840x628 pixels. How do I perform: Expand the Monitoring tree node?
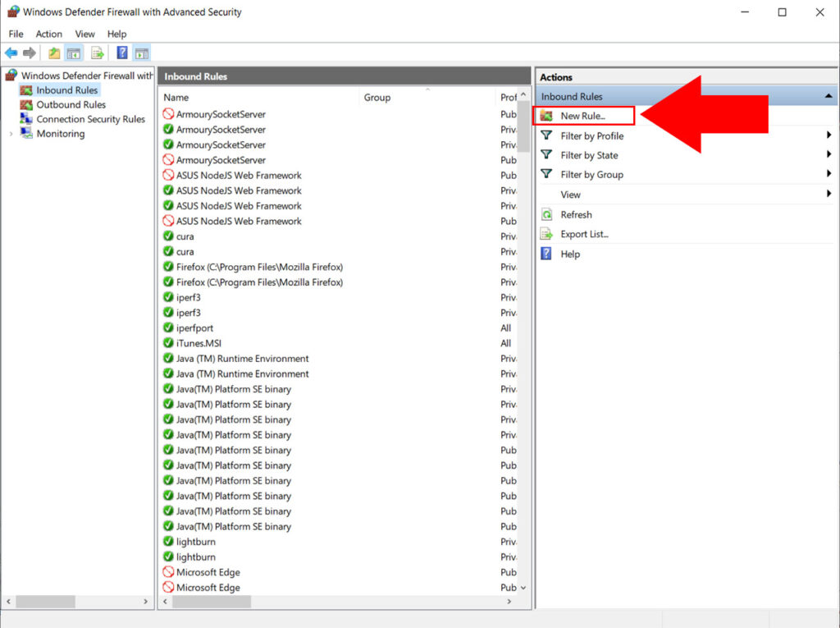tap(11, 134)
